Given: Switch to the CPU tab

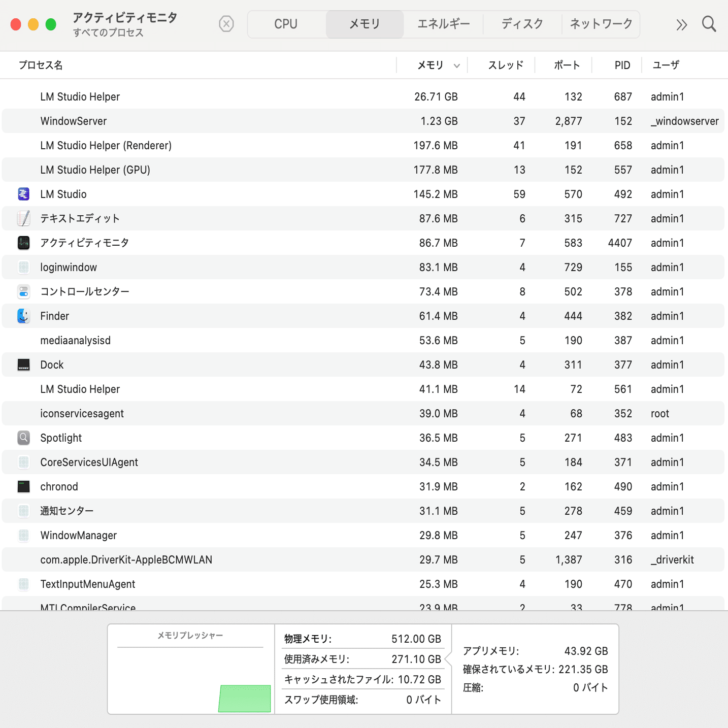Looking at the screenshot, I should [x=286, y=24].
